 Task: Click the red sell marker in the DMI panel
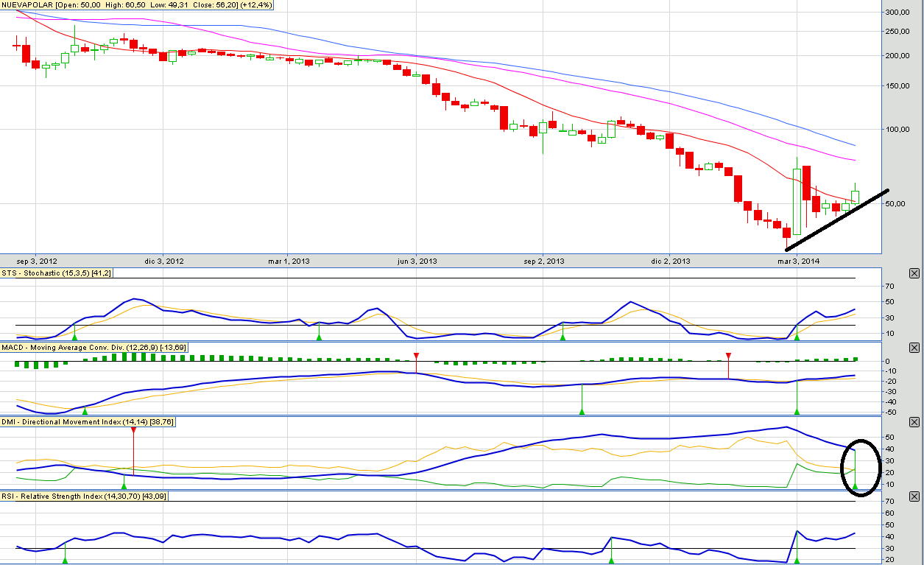[133, 429]
